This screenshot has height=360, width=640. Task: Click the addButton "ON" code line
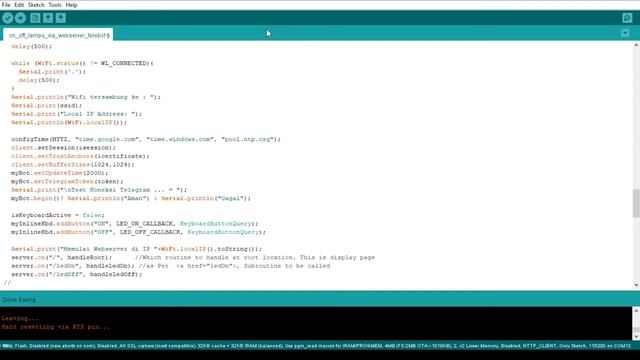pyautogui.click(x=135, y=224)
